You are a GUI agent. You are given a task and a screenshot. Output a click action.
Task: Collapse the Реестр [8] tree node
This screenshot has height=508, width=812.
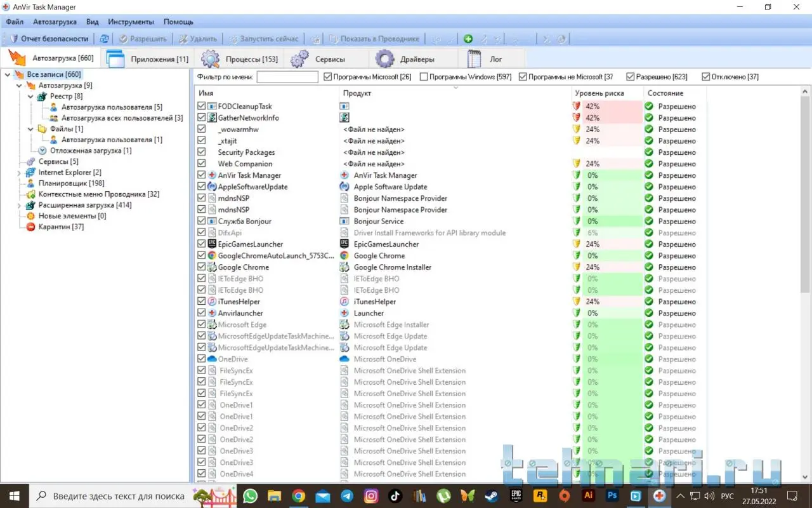click(30, 96)
